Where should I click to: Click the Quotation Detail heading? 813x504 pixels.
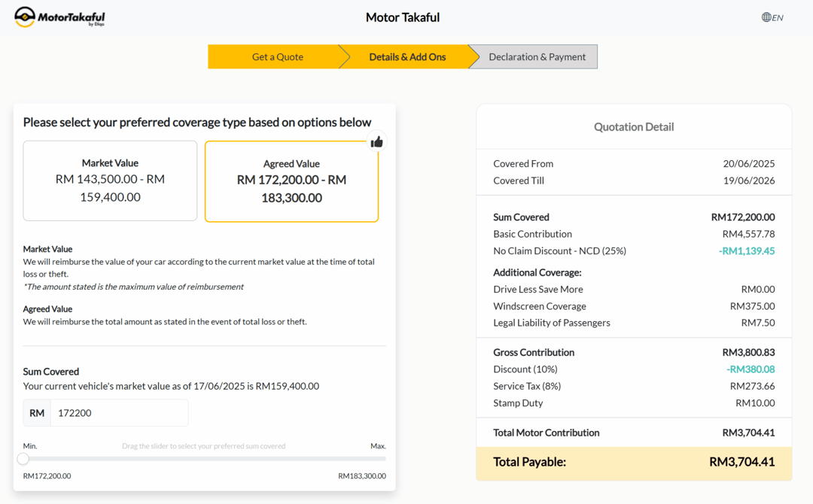click(x=634, y=127)
